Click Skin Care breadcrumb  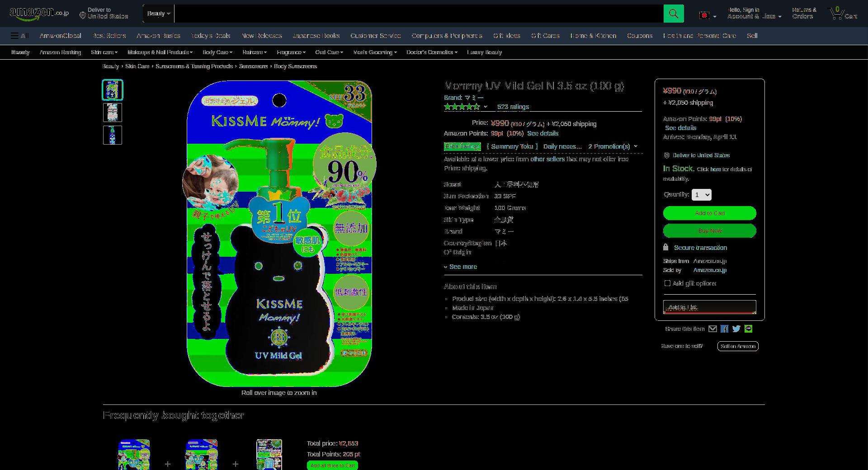(x=137, y=66)
